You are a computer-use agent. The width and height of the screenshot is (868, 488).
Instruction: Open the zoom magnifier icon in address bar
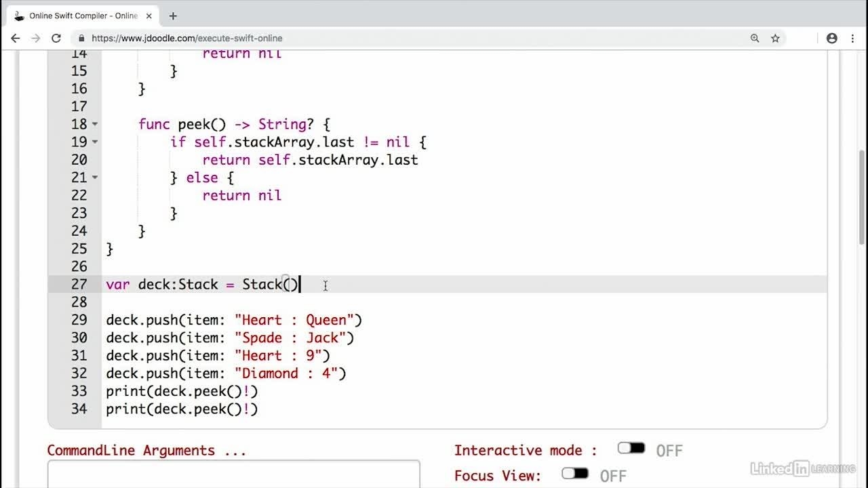coord(755,39)
